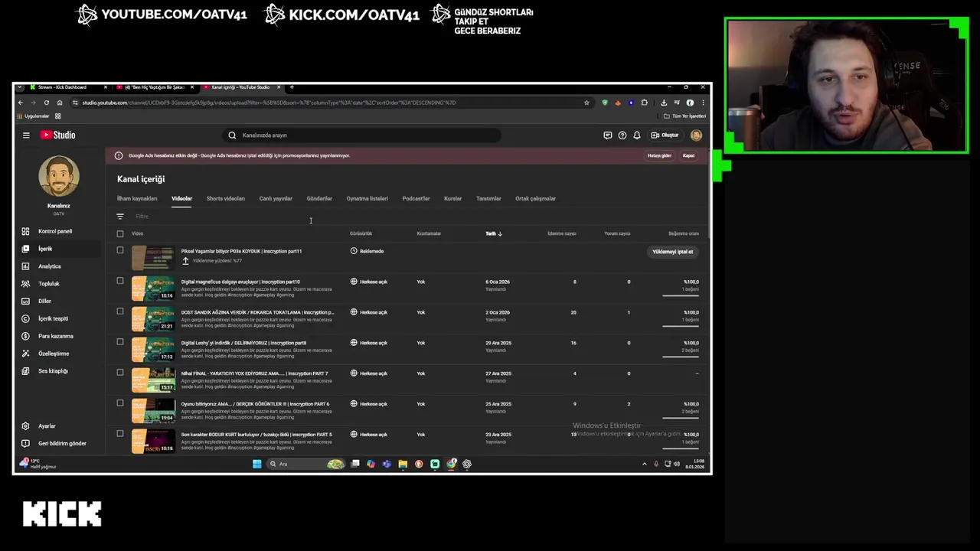Click the Windows Start button
The image size is (980, 551).
click(257, 464)
